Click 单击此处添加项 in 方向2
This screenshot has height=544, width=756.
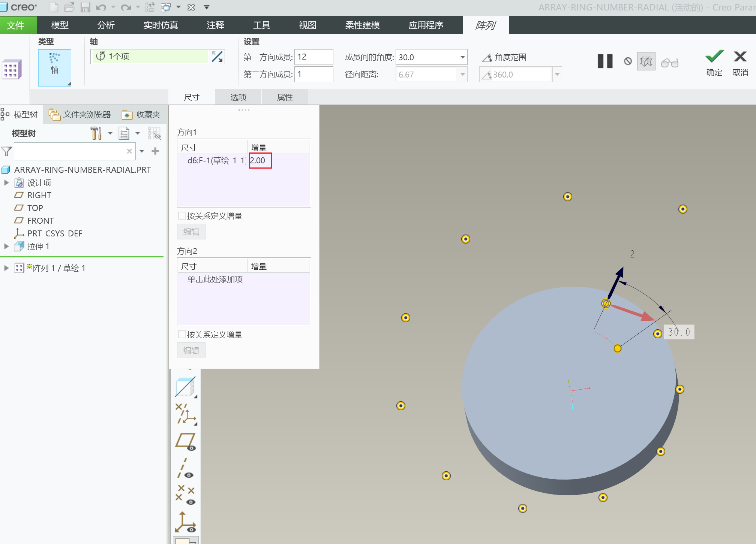click(215, 279)
